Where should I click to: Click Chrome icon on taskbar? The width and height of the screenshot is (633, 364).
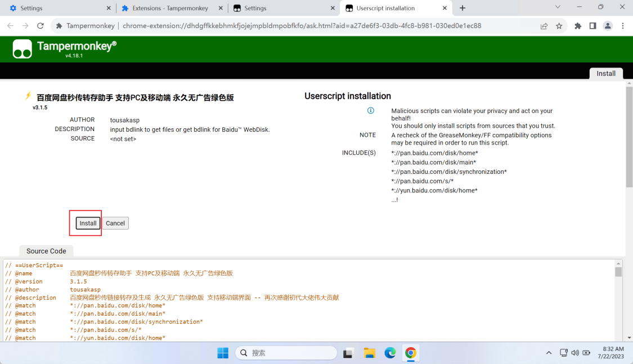[x=411, y=353]
